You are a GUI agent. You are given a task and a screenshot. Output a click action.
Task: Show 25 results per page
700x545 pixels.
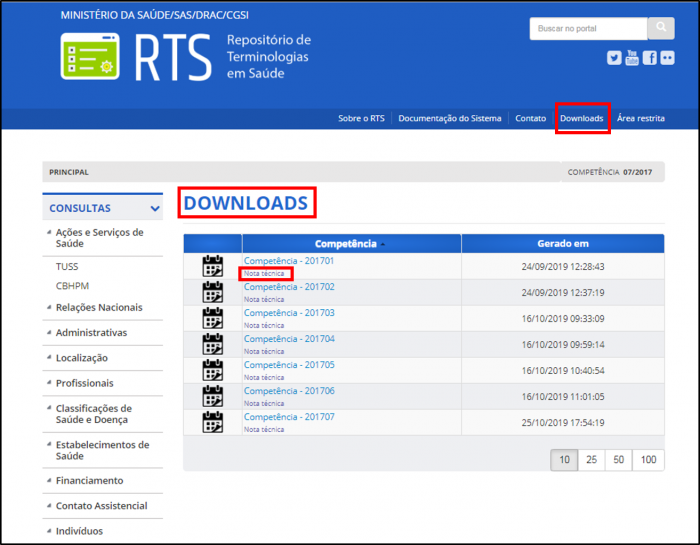(592, 459)
